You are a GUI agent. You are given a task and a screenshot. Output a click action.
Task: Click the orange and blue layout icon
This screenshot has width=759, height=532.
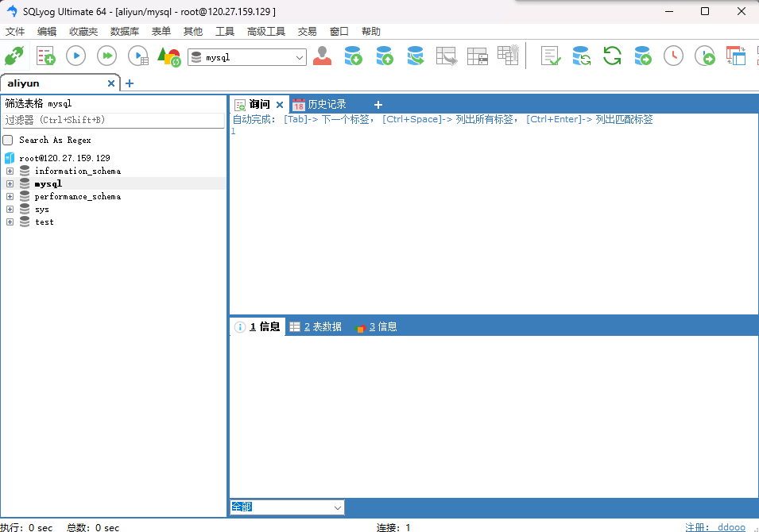[x=736, y=56]
